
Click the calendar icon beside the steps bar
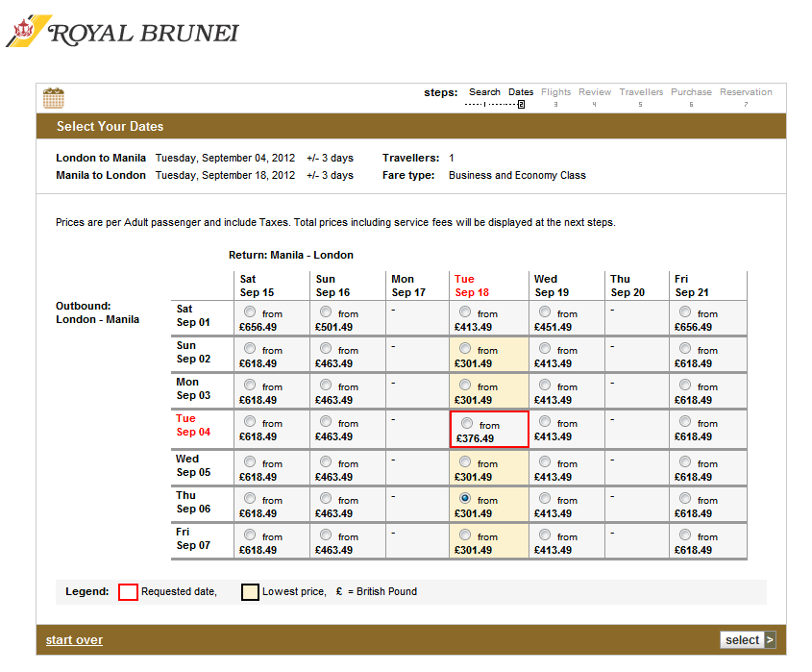pyautogui.click(x=54, y=98)
